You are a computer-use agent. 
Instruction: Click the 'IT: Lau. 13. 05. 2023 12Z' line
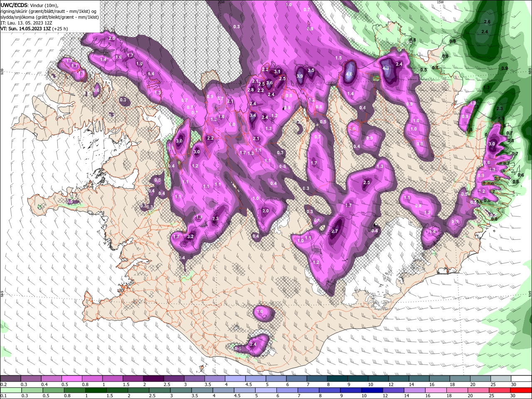(26, 23)
